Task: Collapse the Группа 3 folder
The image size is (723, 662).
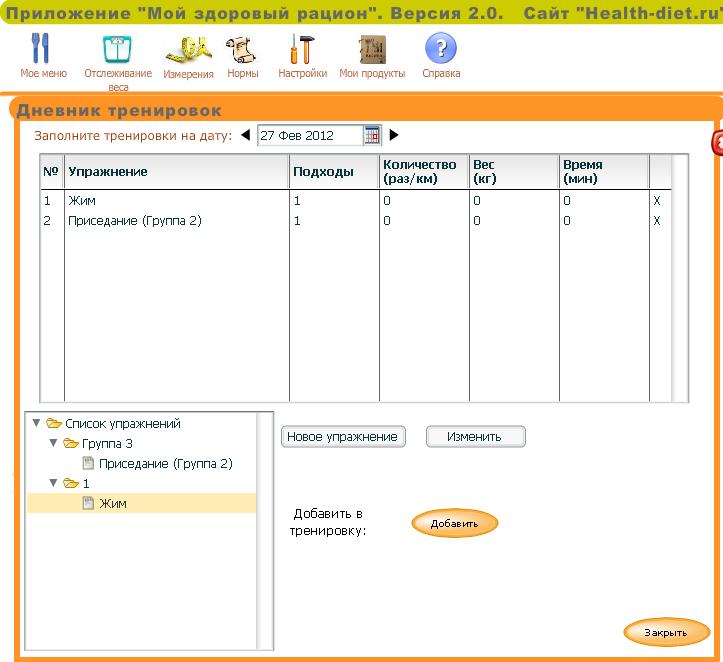Action: click(x=53, y=443)
